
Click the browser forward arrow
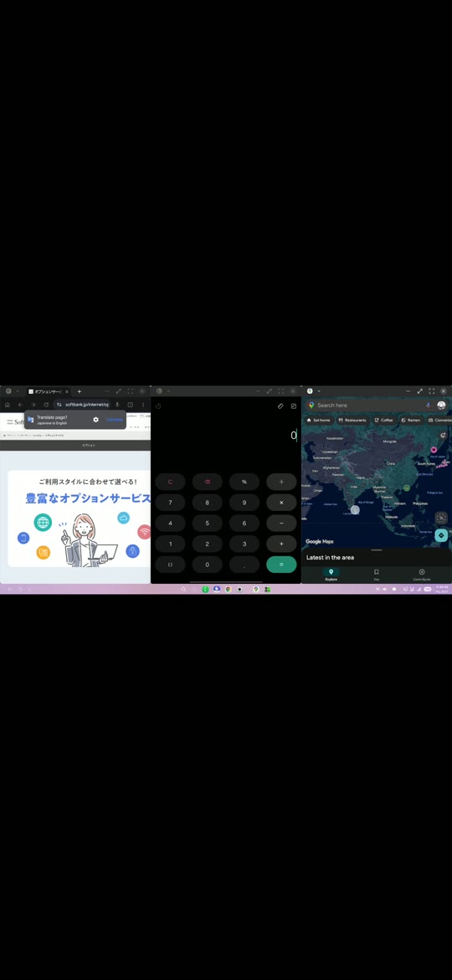(x=33, y=405)
